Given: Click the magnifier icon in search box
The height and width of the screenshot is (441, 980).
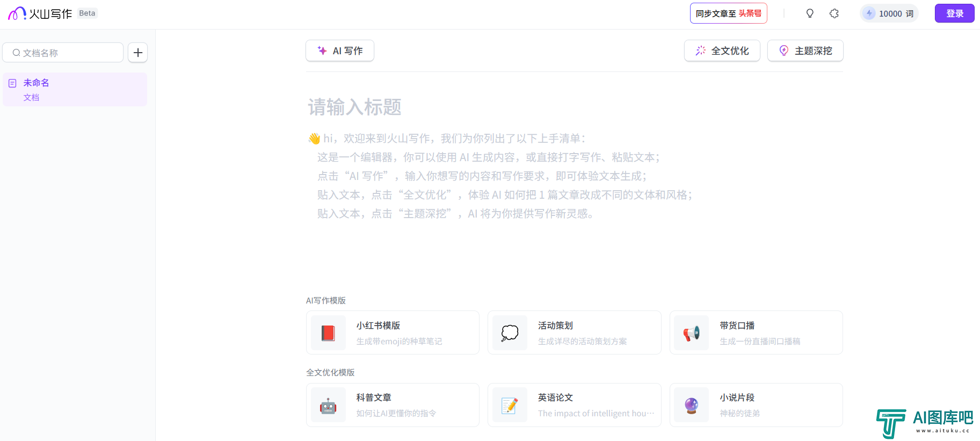Looking at the screenshot, I should tap(17, 53).
